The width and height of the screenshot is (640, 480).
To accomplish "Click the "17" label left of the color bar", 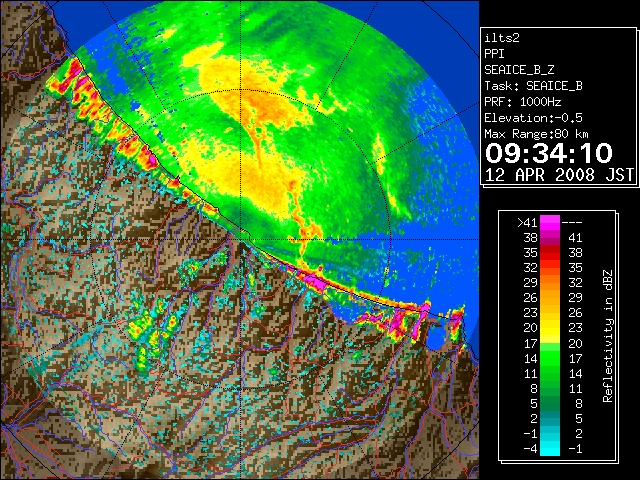I will [530, 343].
